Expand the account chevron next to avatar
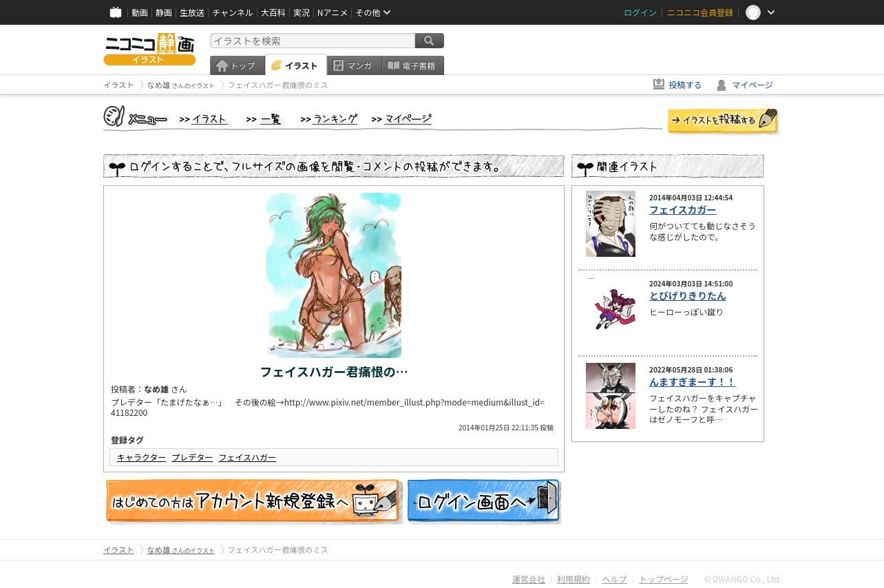The image size is (884, 588). click(771, 12)
